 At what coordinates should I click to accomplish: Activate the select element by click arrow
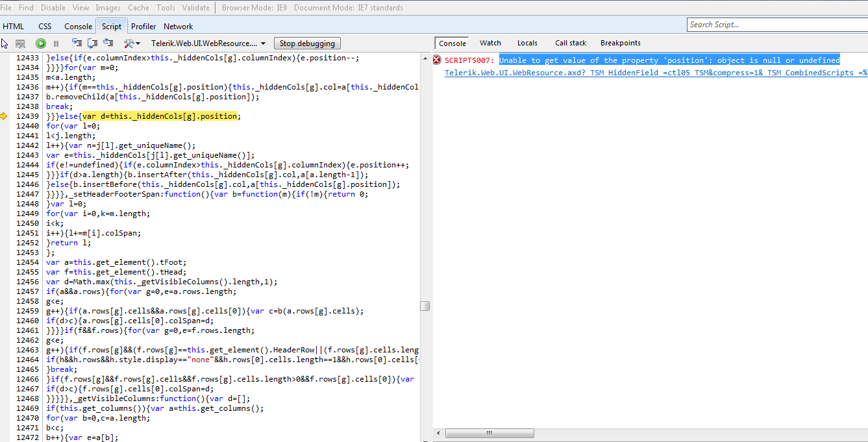coord(5,43)
